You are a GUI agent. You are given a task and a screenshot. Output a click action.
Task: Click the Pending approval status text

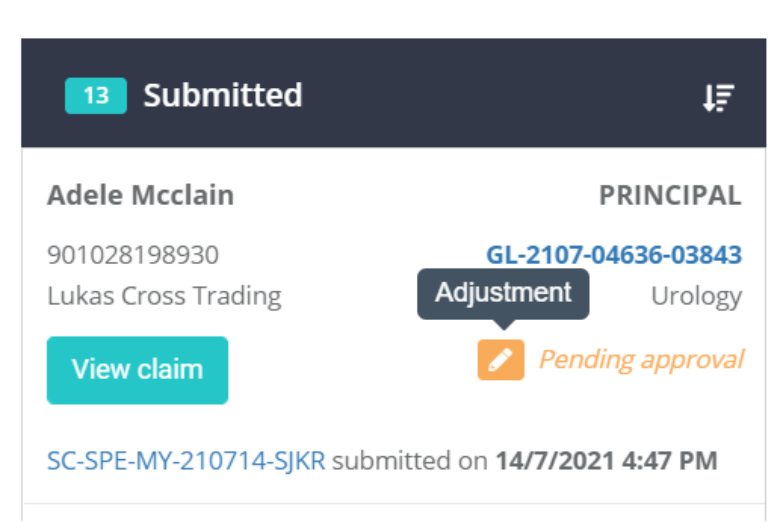pyautogui.click(x=641, y=359)
